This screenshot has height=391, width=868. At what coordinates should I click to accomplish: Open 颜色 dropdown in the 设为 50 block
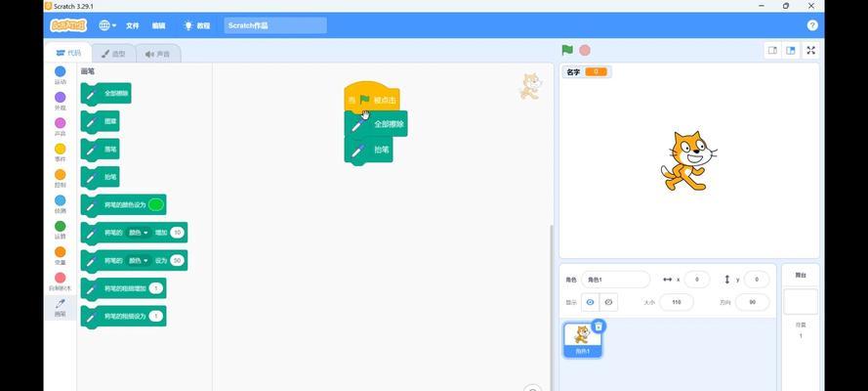coord(139,260)
